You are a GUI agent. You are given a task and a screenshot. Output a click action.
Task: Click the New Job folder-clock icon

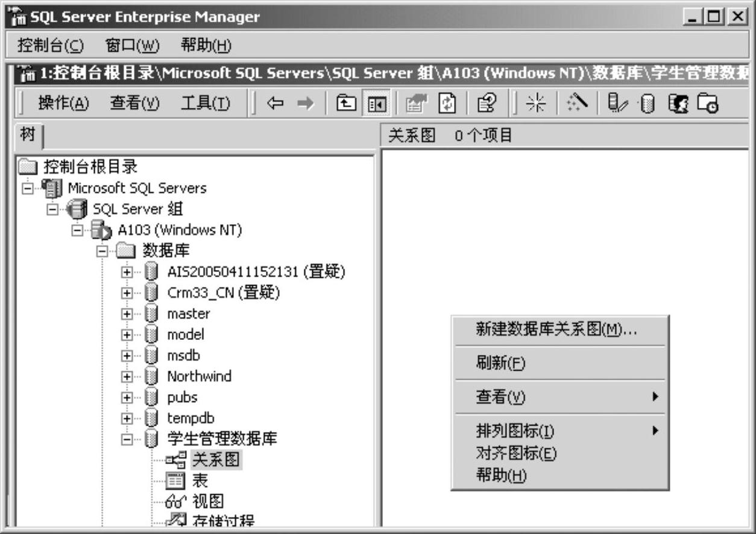(x=707, y=103)
